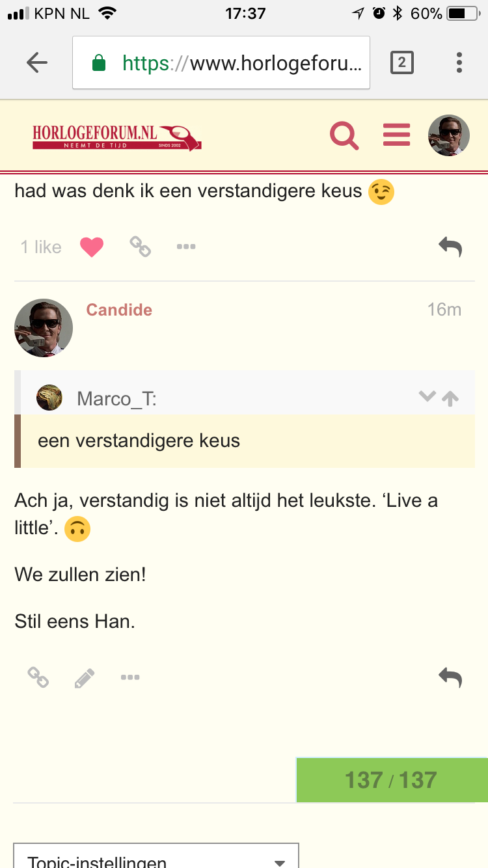Image resolution: width=488 pixels, height=868 pixels.
Task: Show more actions on liked post
Action: click(x=186, y=247)
